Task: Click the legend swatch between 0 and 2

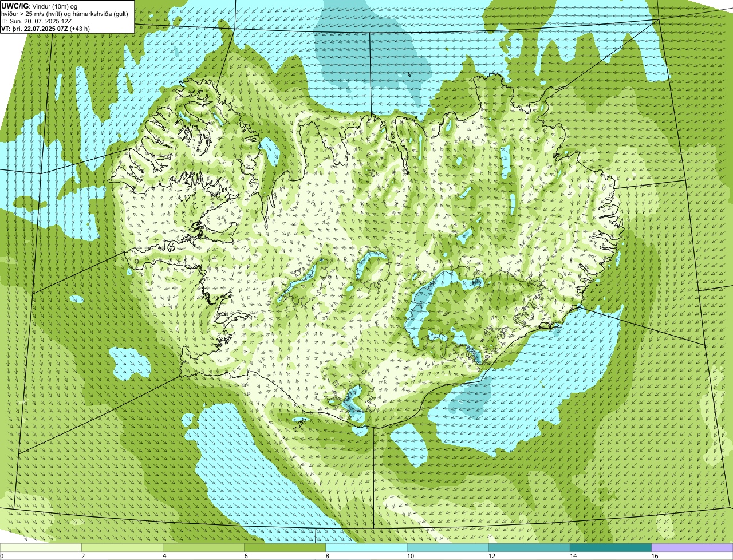Action: (41, 548)
